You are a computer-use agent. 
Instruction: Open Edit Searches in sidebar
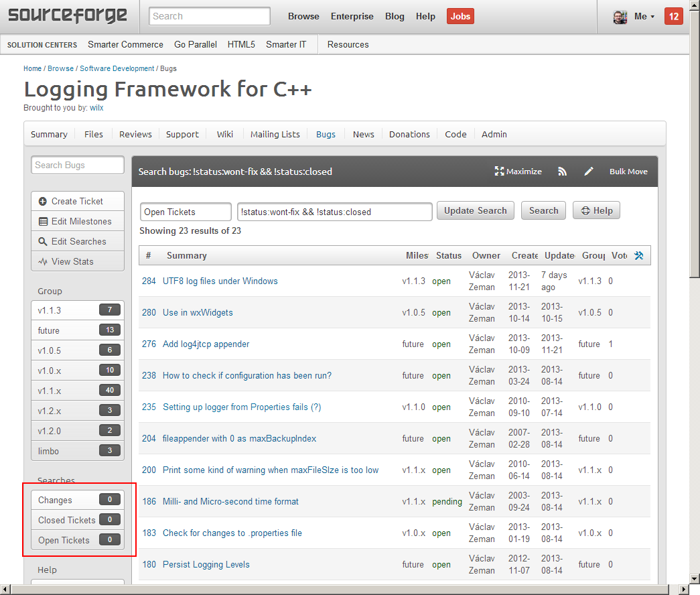(x=77, y=241)
